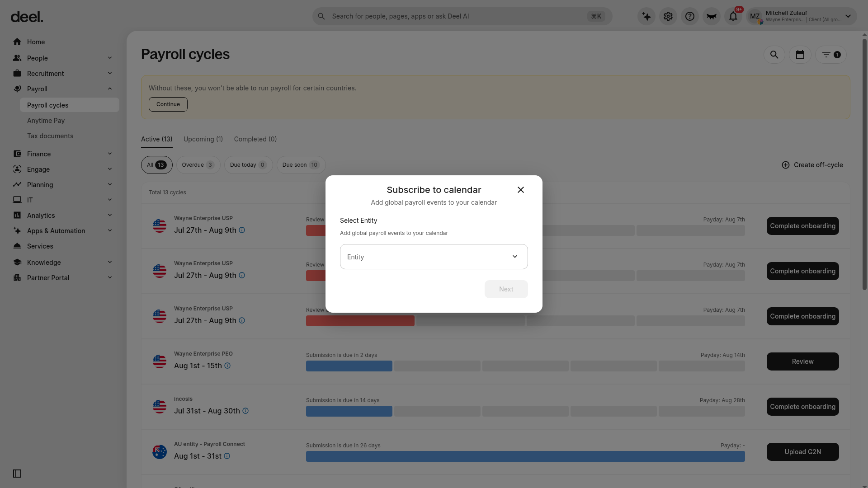
Task: Open the Deel AI sparkle icon
Action: coord(646,16)
